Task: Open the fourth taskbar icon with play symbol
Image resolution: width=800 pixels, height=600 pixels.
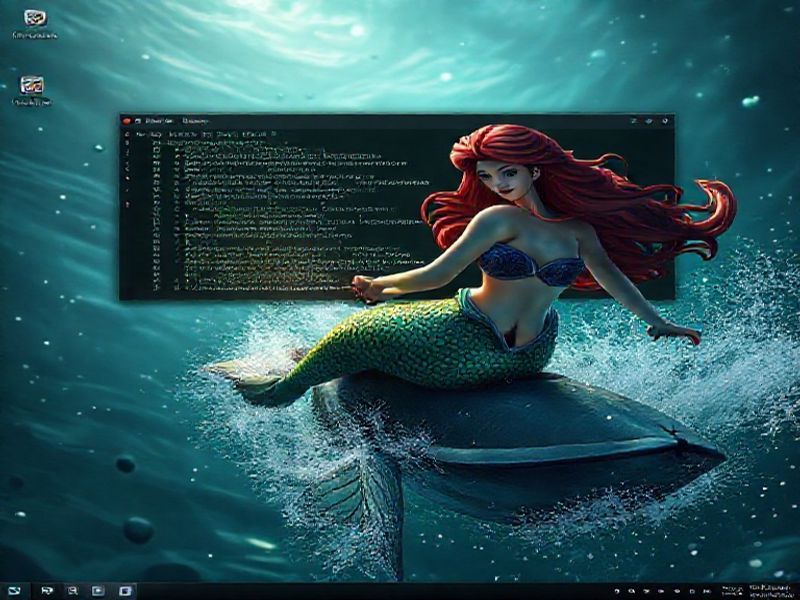Action: click(x=98, y=591)
